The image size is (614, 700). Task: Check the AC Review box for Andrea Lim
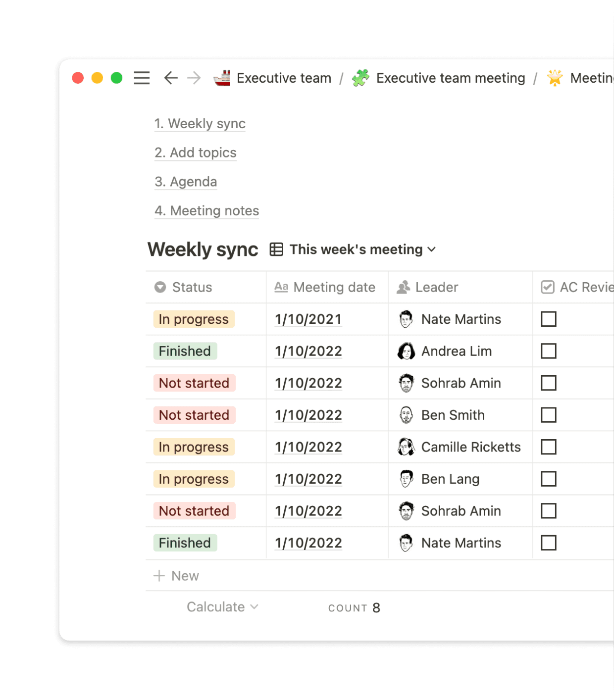point(548,351)
